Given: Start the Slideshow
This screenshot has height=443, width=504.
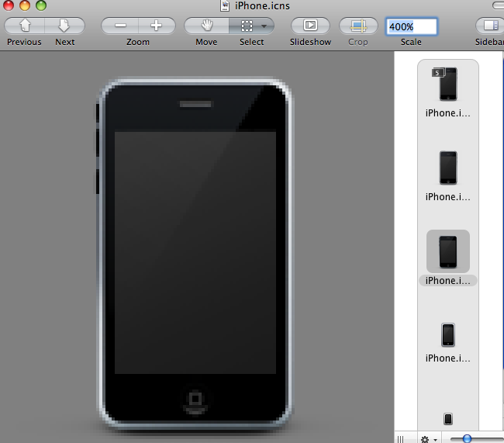Looking at the screenshot, I should pyautogui.click(x=310, y=26).
